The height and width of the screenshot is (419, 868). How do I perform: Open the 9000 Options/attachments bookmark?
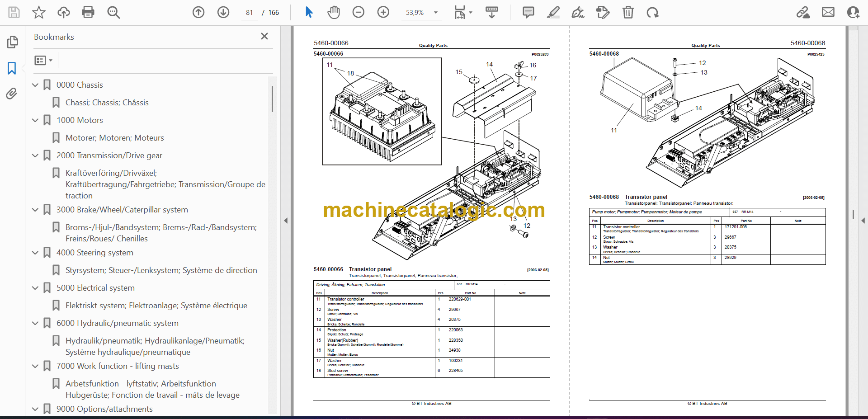(104, 409)
